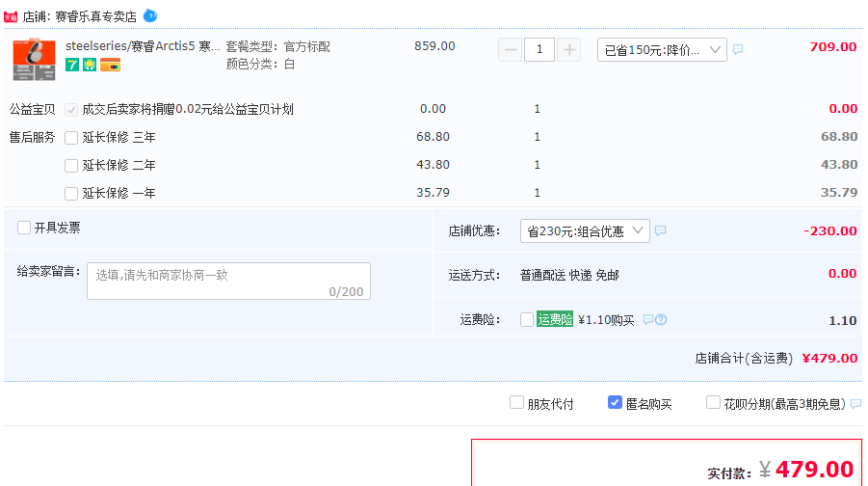The width and height of the screenshot is (868, 486).
Task: Open the SteelSeries Arctis5 product thumbnail
Action: tap(35, 59)
